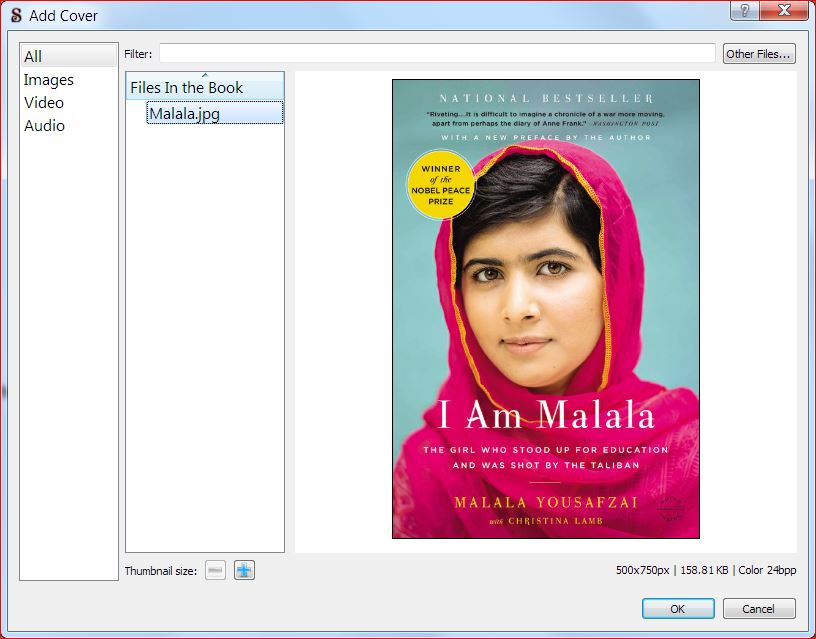This screenshot has width=816, height=639.
Task: Select Malala.jpg in the file list
Action: coord(215,113)
